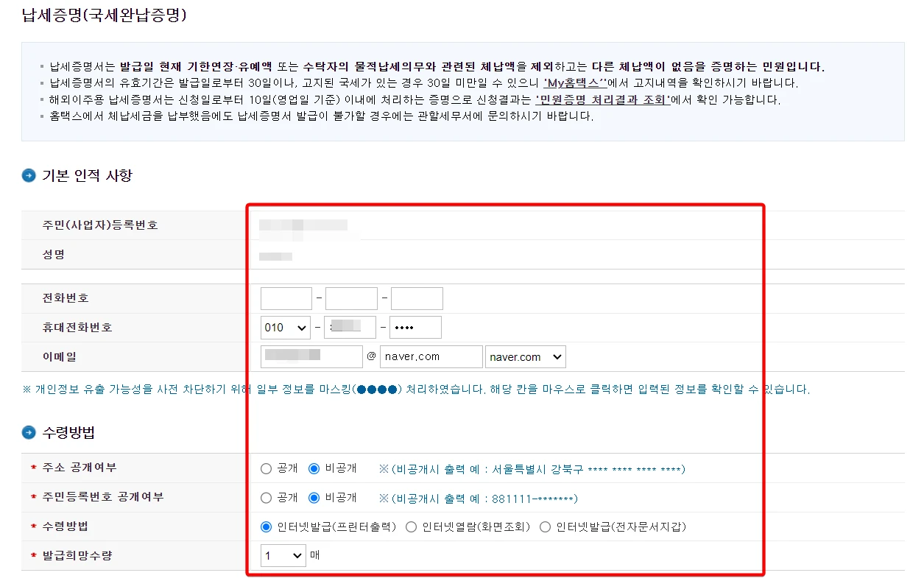This screenshot has width=924, height=581.
Task: Enable 공개 for address disclosure
Action: (x=265, y=468)
